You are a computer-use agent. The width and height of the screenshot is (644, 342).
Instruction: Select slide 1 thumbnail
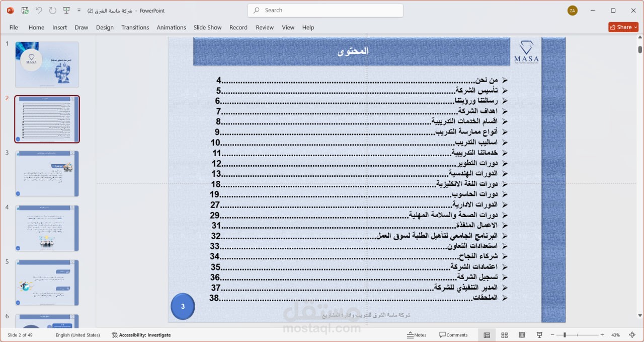(47, 65)
